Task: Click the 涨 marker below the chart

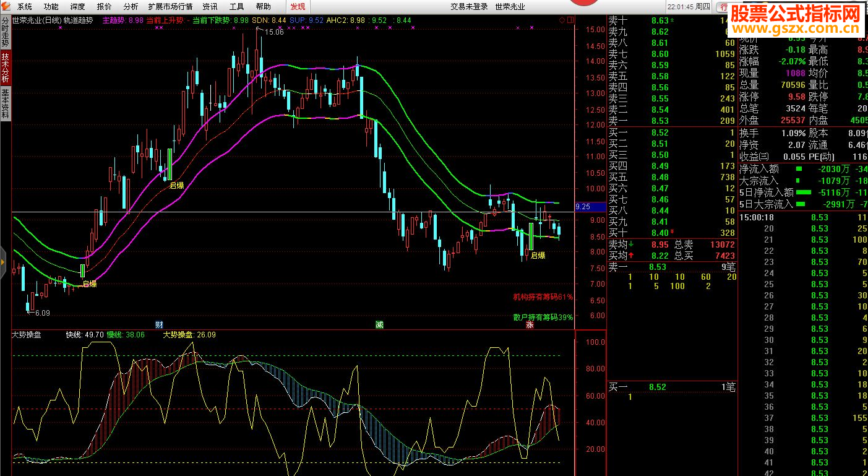Action: point(530,324)
